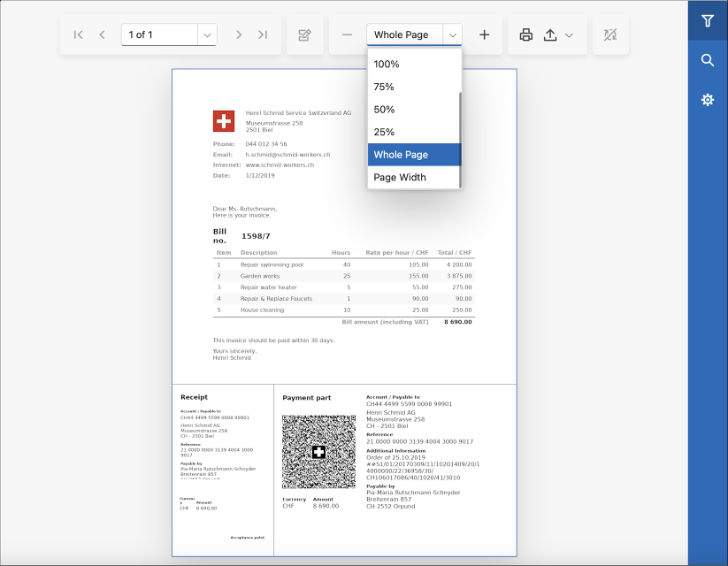Open the annotation filter panel
728x566 pixels.
coord(706,19)
